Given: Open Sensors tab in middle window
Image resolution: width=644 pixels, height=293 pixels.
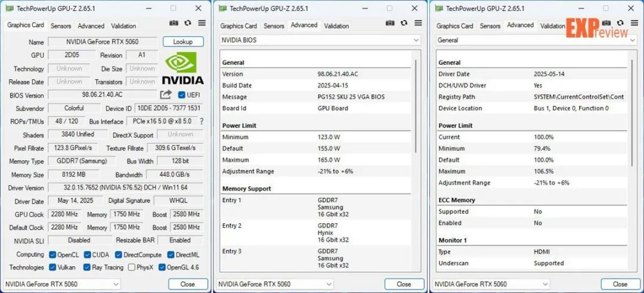Looking at the screenshot, I should point(274,26).
